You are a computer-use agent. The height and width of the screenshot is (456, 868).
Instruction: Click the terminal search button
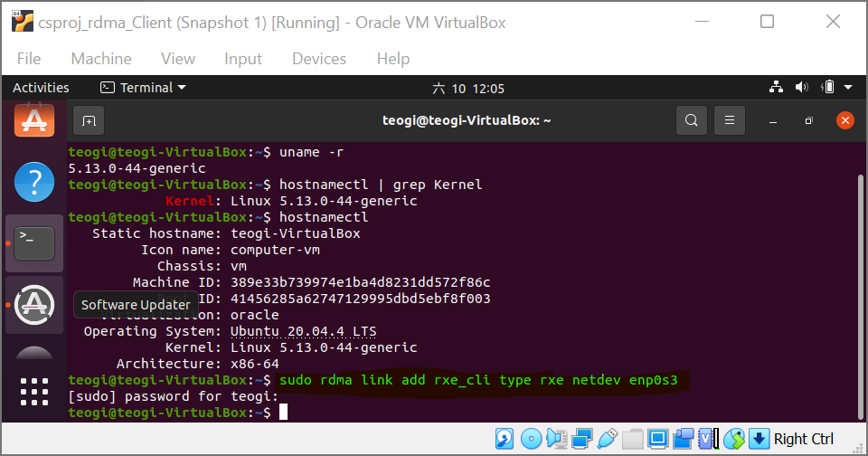692,120
